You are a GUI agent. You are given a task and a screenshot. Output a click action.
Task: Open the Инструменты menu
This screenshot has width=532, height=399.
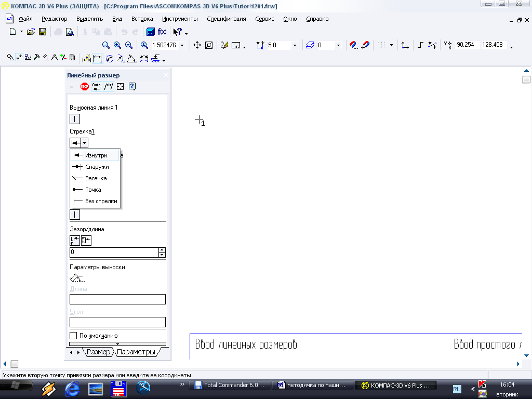click(x=180, y=19)
